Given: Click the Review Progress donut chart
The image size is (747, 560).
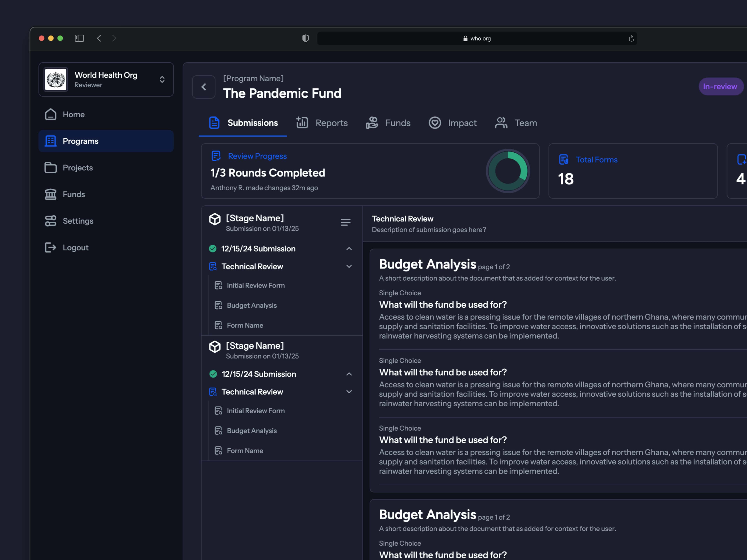Looking at the screenshot, I should click(x=508, y=171).
